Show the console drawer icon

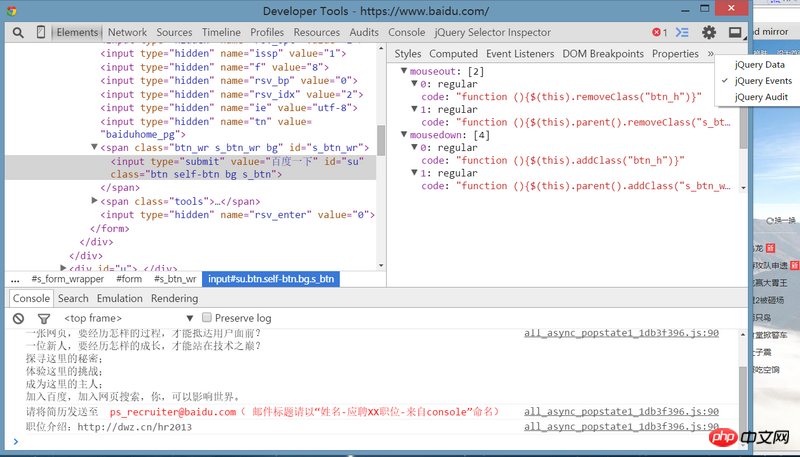(684, 32)
